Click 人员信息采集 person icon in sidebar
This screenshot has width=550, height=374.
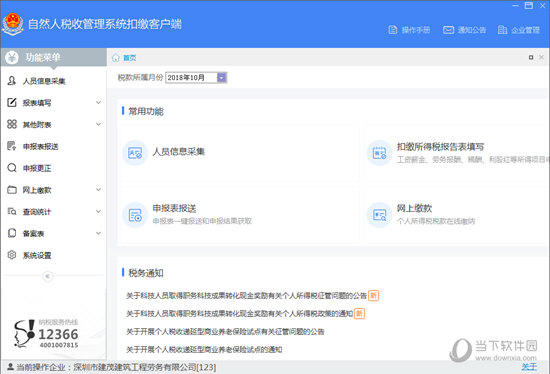[12, 81]
